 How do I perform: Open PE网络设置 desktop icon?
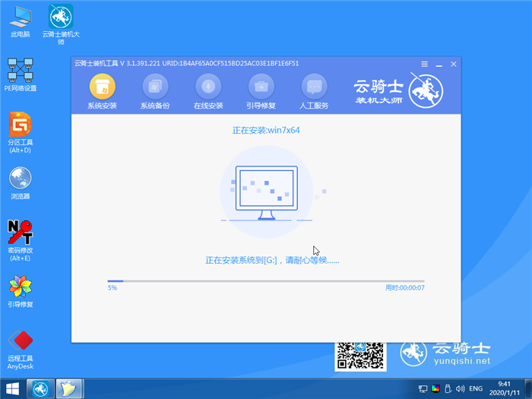tap(21, 74)
